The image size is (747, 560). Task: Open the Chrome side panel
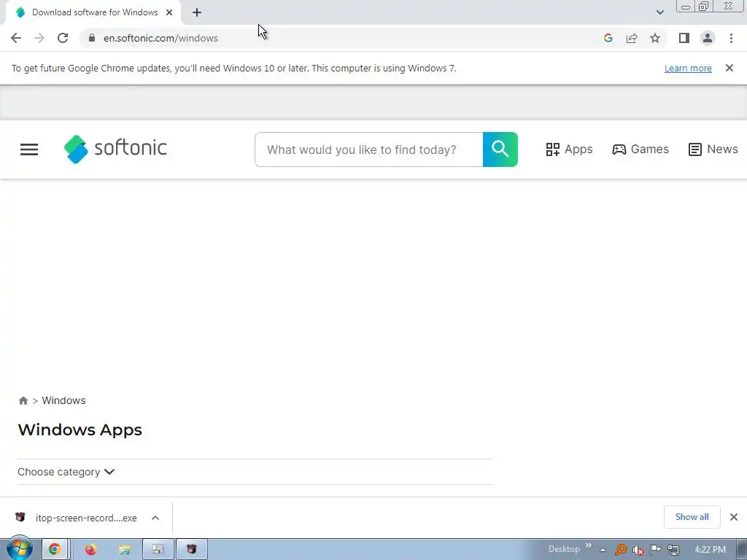point(684,38)
